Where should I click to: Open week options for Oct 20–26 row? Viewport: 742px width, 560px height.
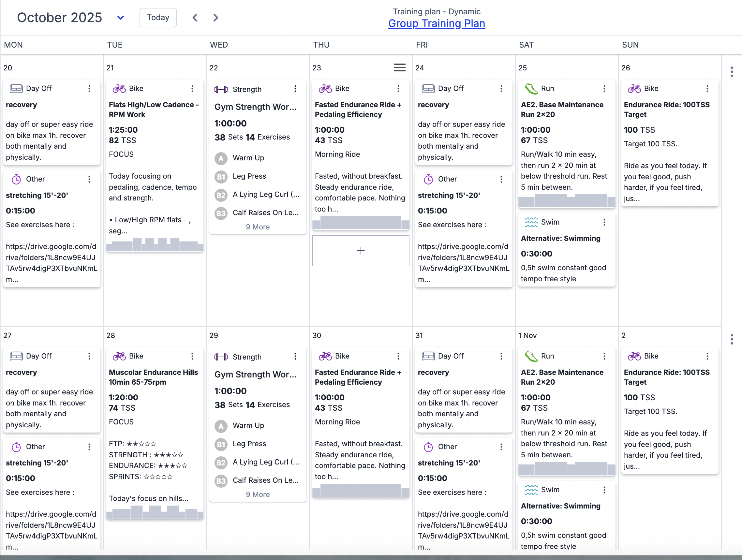(x=732, y=72)
